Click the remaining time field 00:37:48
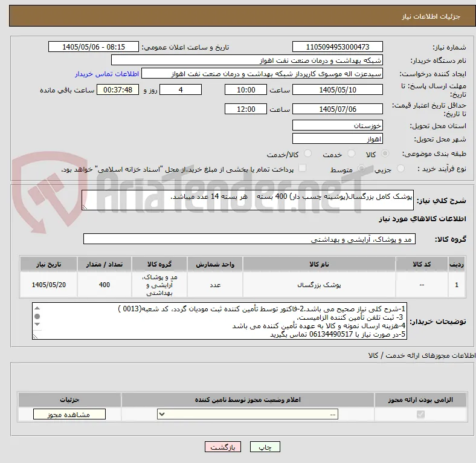Screen dimensions: 476x463 click(x=118, y=89)
